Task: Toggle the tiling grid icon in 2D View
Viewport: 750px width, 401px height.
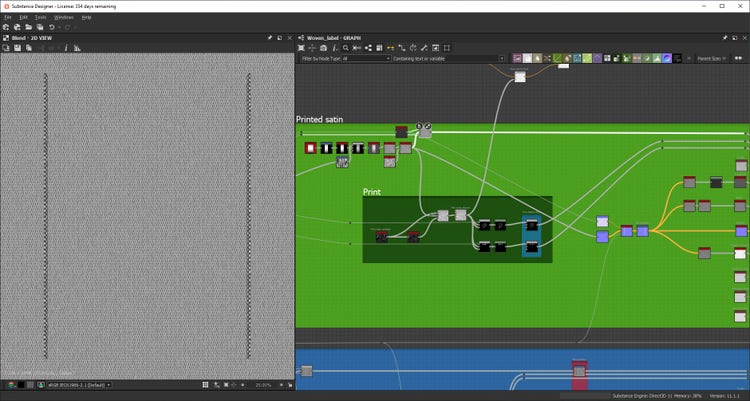Action: coord(205,385)
